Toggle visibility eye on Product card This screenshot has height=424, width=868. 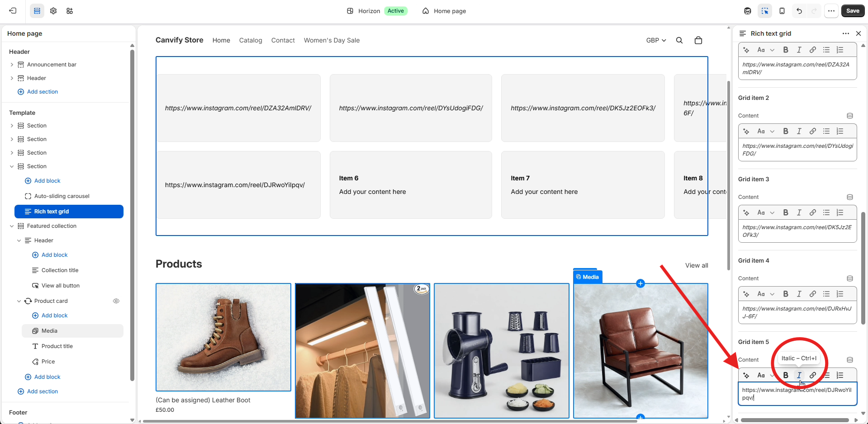point(116,301)
